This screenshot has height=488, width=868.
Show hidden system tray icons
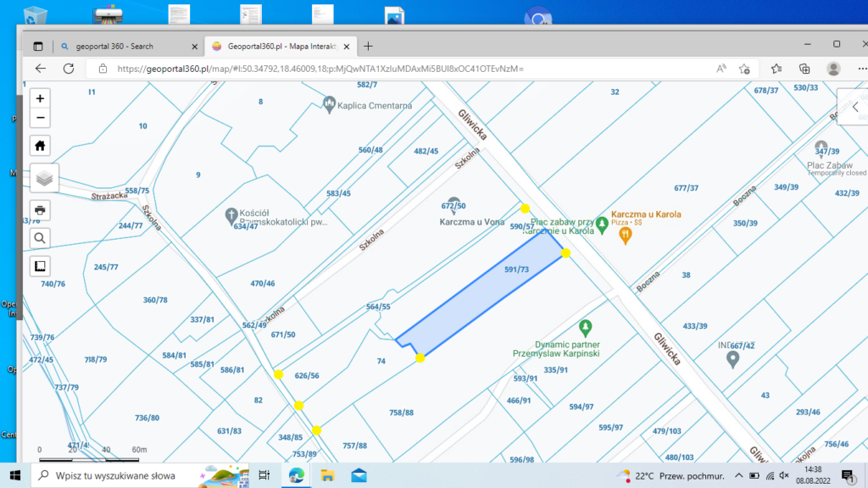click(x=739, y=475)
